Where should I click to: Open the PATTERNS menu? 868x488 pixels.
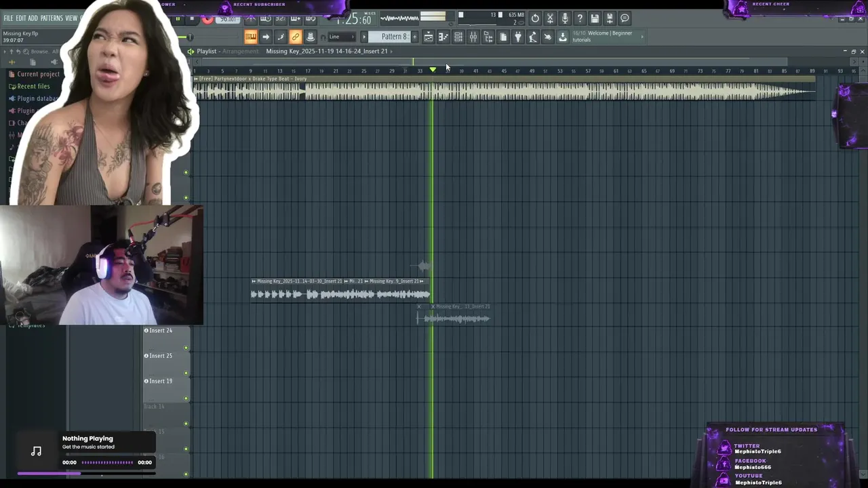pos(52,18)
